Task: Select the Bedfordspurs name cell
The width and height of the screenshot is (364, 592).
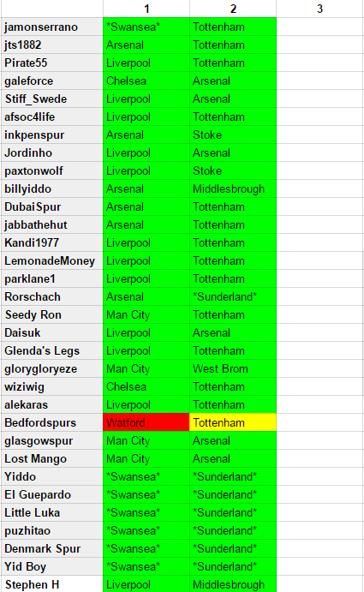Action: point(52,422)
